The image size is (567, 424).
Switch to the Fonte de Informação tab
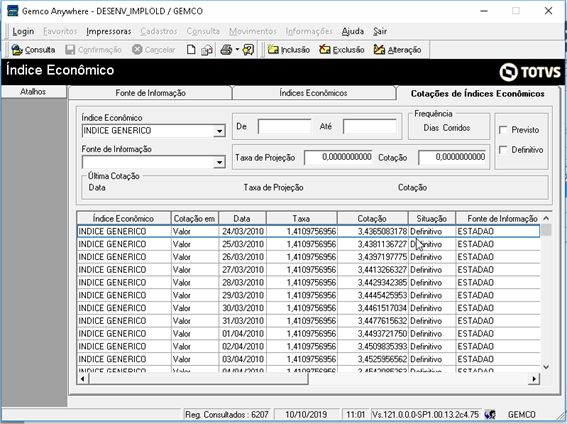[150, 93]
